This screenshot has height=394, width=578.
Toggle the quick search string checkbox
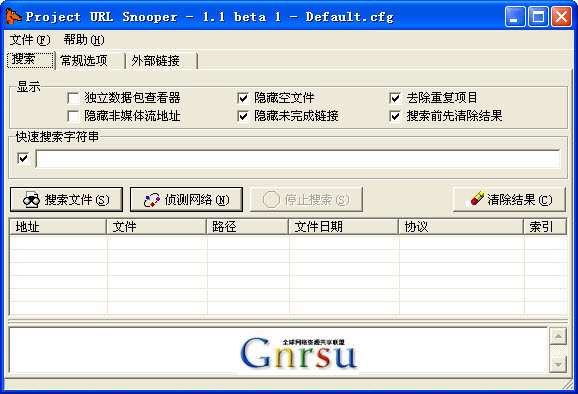(23, 158)
